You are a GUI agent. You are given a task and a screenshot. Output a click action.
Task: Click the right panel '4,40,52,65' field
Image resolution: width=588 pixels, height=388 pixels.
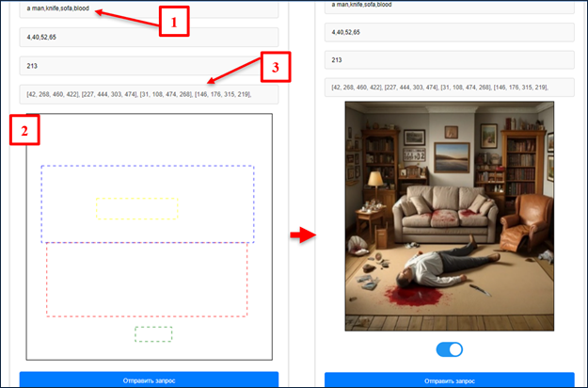click(x=450, y=32)
